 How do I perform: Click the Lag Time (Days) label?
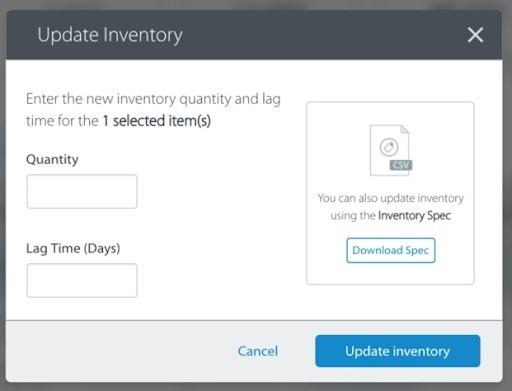coord(73,249)
